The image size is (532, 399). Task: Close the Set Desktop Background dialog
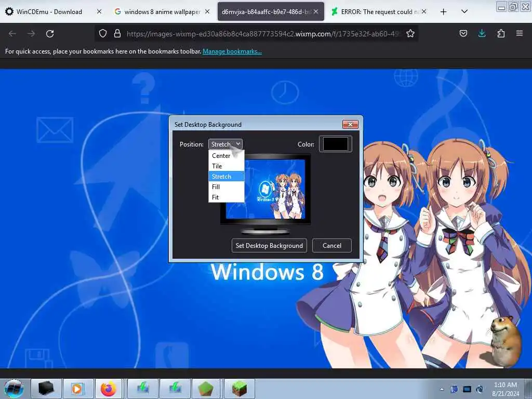coord(350,125)
